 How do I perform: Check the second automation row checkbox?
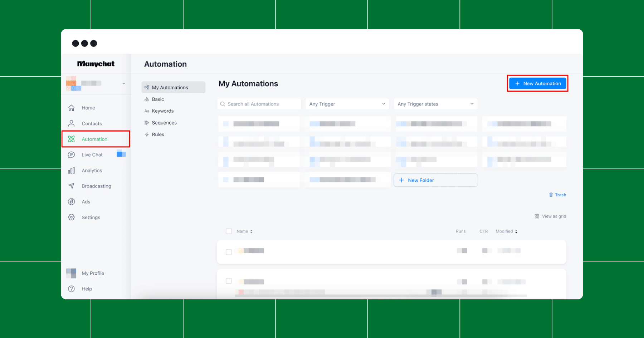click(229, 281)
